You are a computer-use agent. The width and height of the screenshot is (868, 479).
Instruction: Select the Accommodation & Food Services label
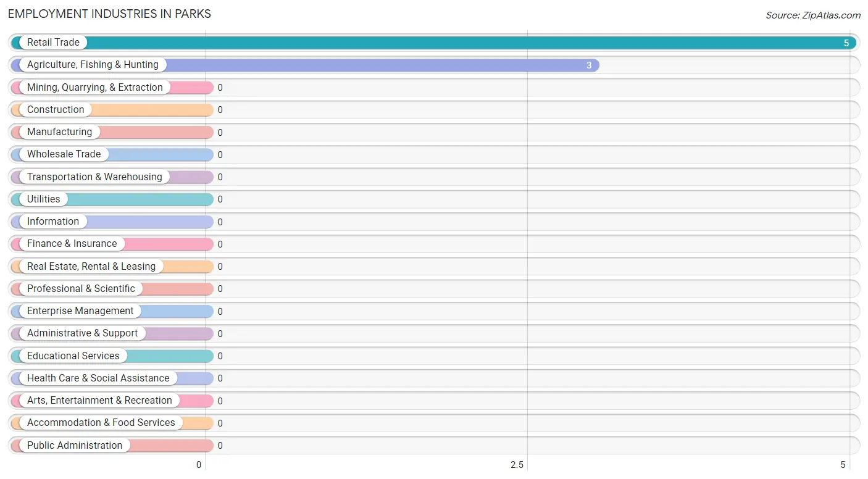tap(101, 423)
